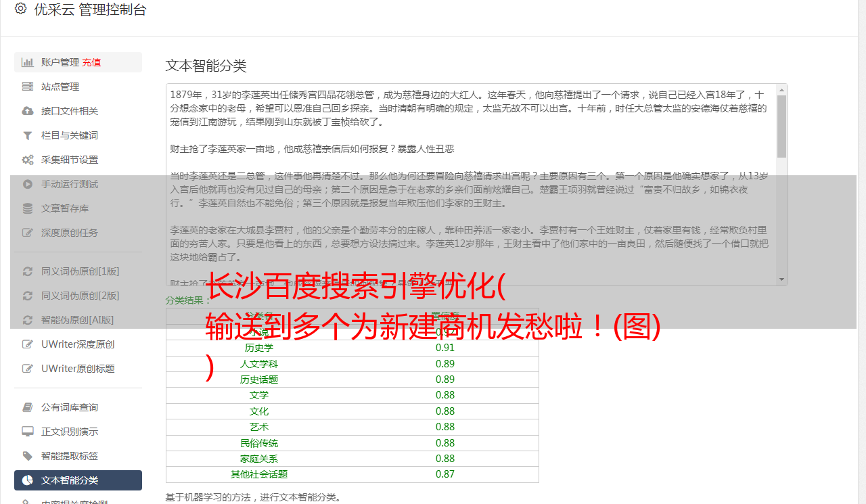Select the 艺术 category cell
Screen dimensions: 866x504
259,427
